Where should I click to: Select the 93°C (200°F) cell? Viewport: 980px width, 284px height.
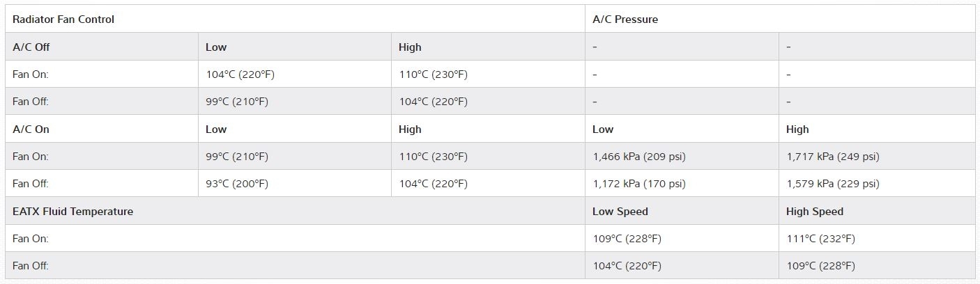237,184
